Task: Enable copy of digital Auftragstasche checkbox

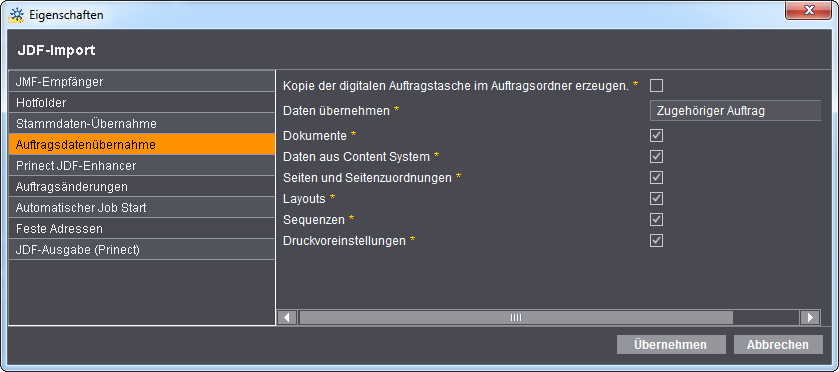Action: [x=657, y=86]
